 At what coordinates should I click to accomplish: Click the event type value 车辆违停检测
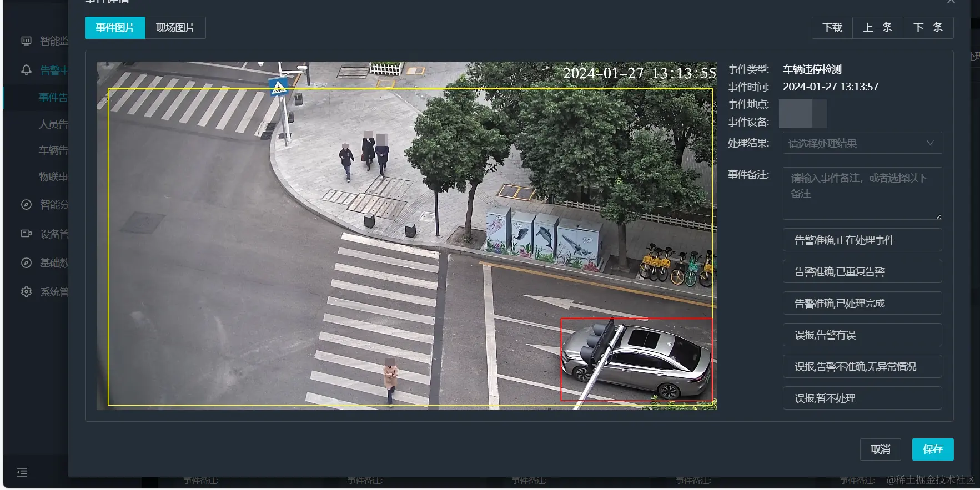coord(812,69)
